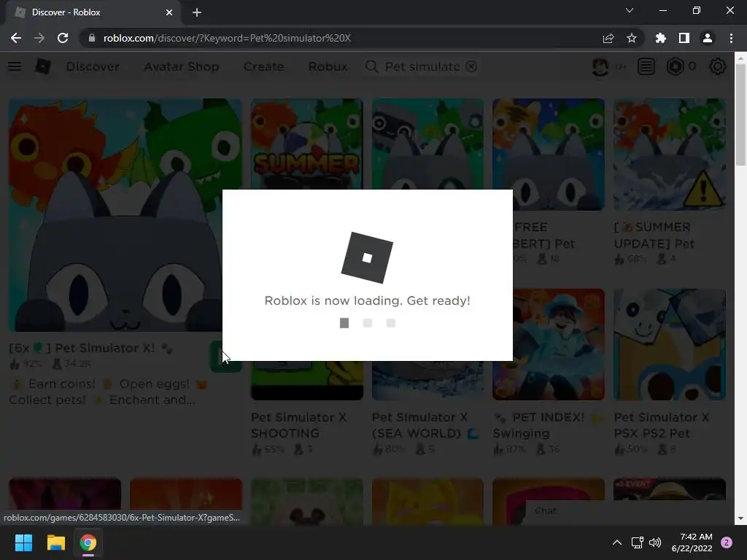The width and height of the screenshot is (747, 560).
Task: Click the Pet Simulator X PSX PS2 title
Action: [661, 425]
